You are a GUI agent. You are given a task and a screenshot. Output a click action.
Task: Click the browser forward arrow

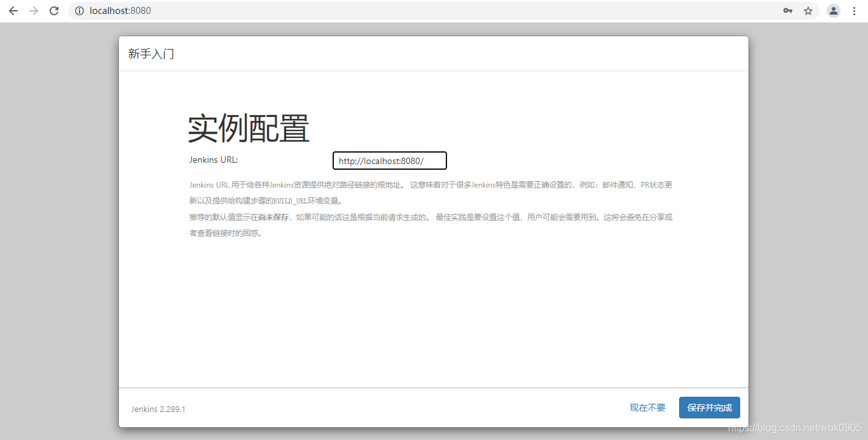click(34, 11)
